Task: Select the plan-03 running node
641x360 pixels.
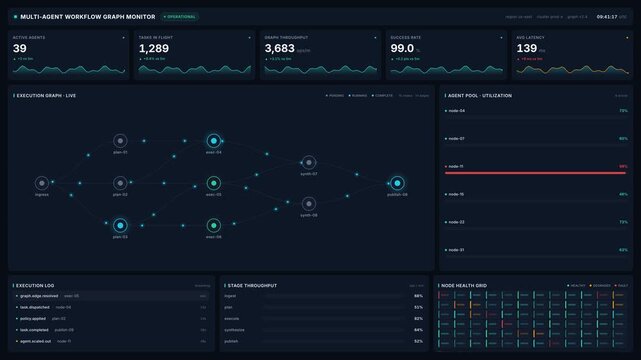Action: coord(120,225)
